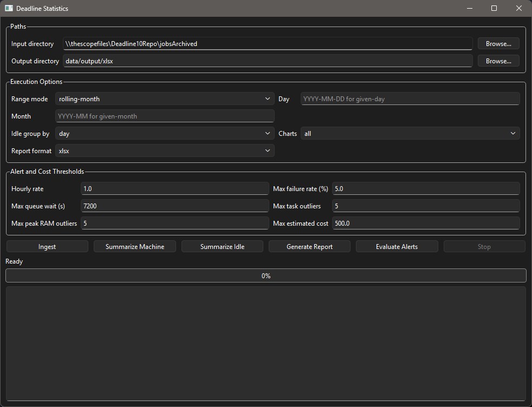This screenshot has width=532, height=407.
Task: Expand the Report format xlsx dropdown
Action: pyautogui.click(x=165, y=150)
